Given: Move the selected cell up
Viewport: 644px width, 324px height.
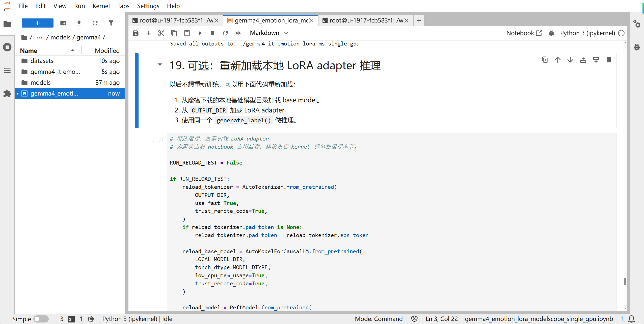Looking at the screenshot, I should click(558, 60).
